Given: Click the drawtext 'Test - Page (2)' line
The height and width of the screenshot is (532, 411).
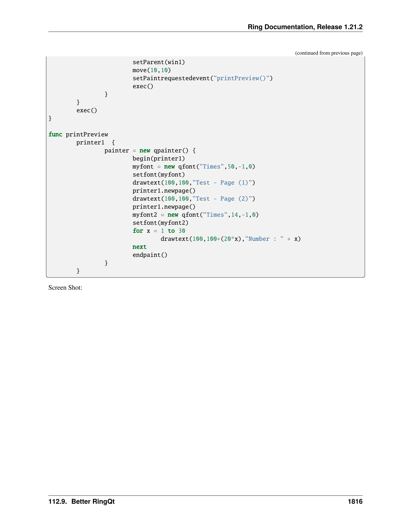Looking at the screenshot, I should click(194, 199).
